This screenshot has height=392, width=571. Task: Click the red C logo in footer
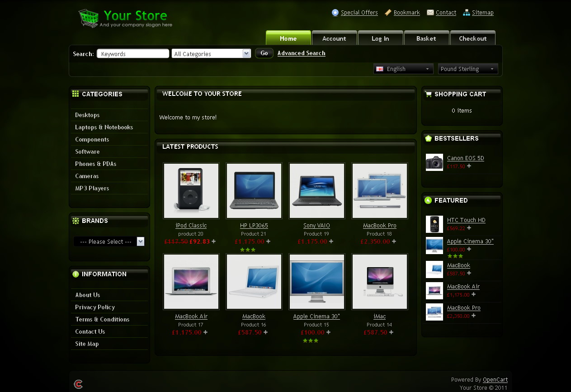78,384
